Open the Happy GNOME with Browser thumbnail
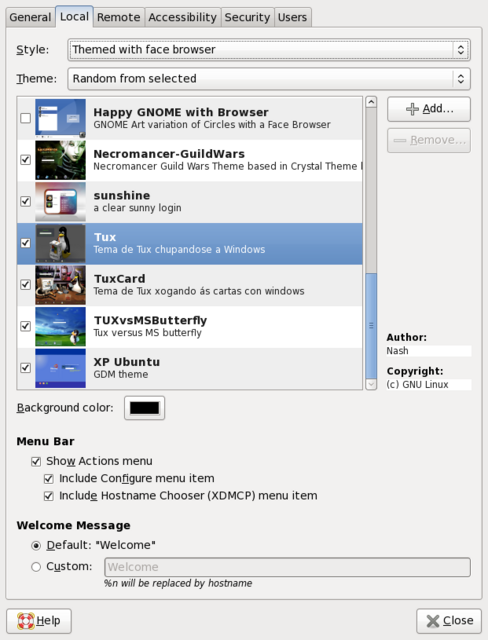This screenshot has height=640, width=488. 60,118
